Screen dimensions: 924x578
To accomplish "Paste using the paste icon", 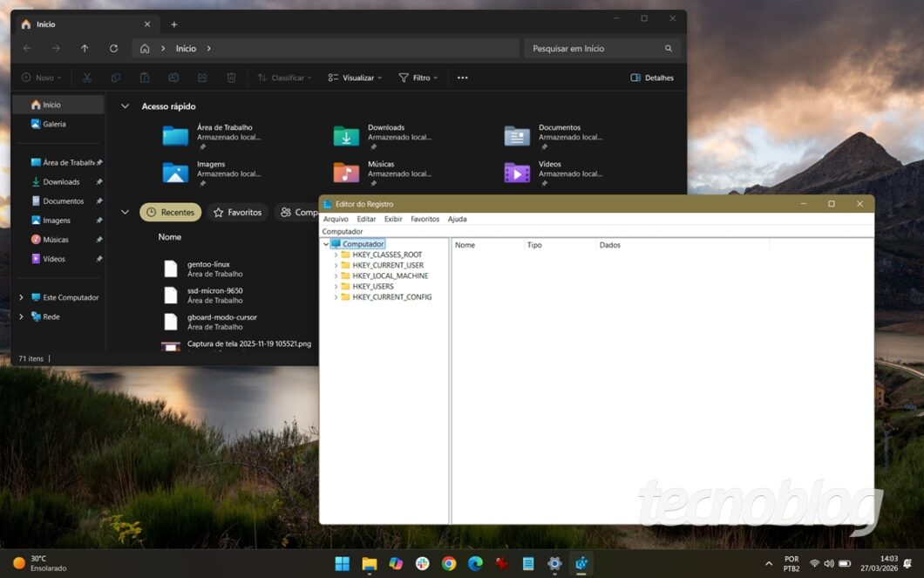I will click(144, 78).
